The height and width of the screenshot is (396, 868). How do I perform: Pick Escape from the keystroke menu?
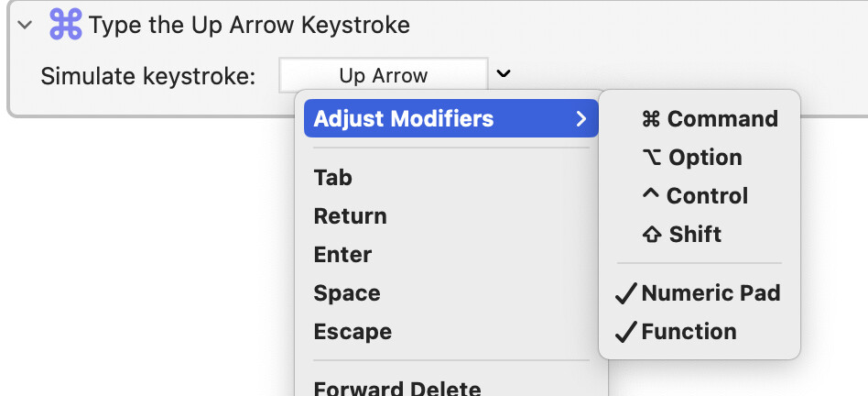pos(353,332)
